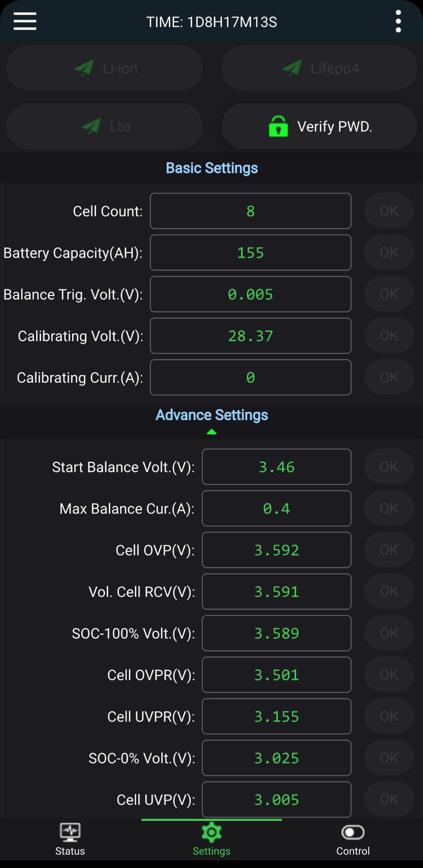Image resolution: width=423 pixels, height=868 pixels.
Task: Tap the green padlock icon
Action: [278, 126]
